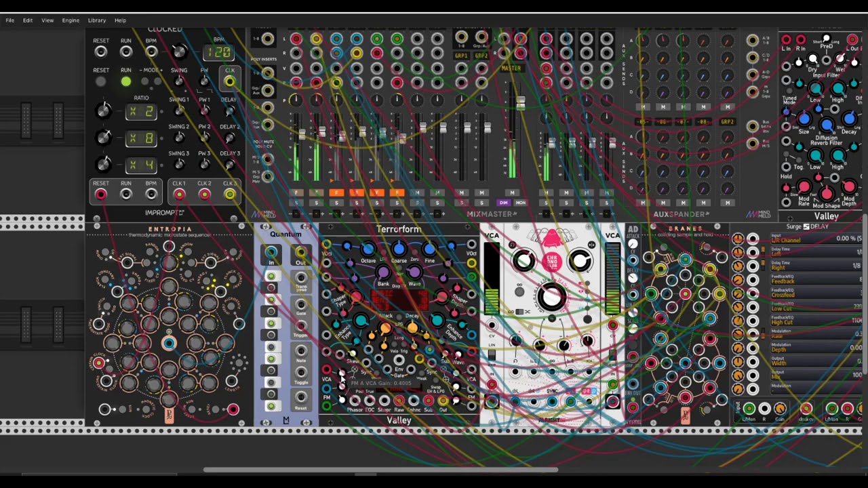The height and width of the screenshot is (488, 868).
Task: Click the SWING 1 knob on Clocked
Action: point(179,110)
